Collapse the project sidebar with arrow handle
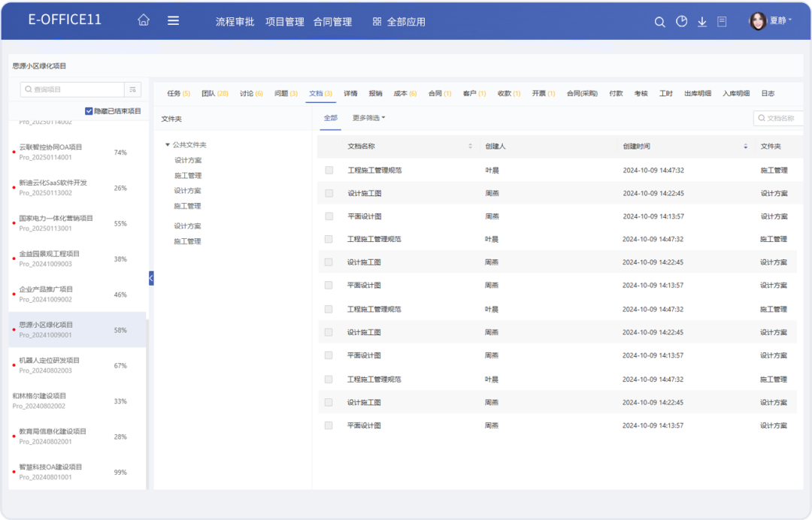812x520 pixels. [x=151, y=278]
